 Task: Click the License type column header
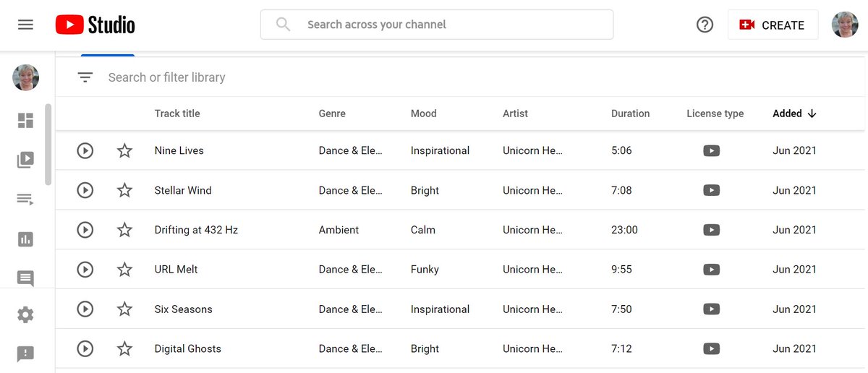[x=715, y=113]
